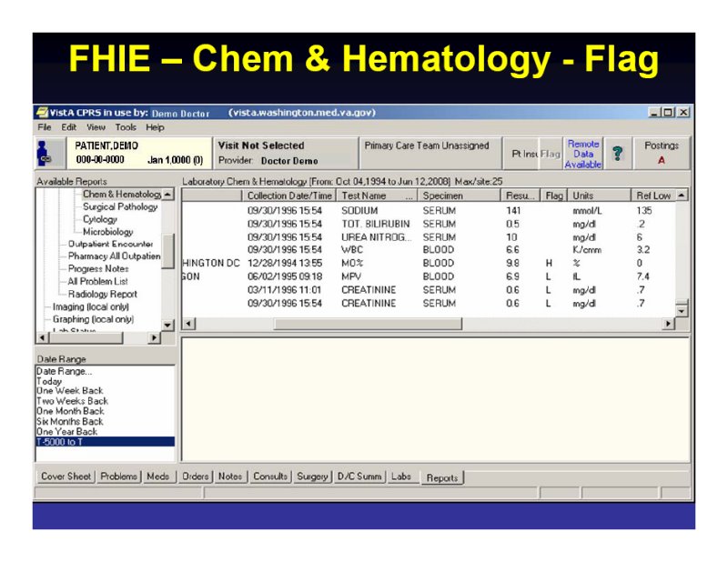The width and height of the screenshot is (728, 562).
Task: Choose One Month Back date range
Action: [x=106, y=411]
